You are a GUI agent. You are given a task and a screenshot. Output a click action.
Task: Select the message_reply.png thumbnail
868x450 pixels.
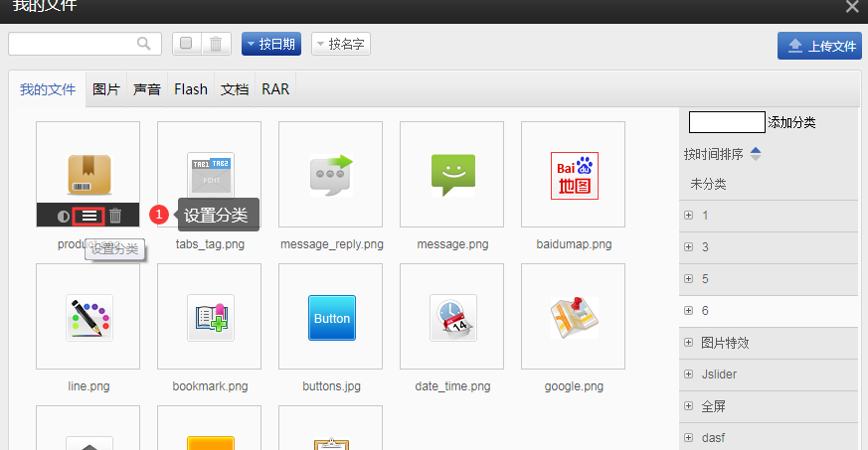(x=331, y=175)
